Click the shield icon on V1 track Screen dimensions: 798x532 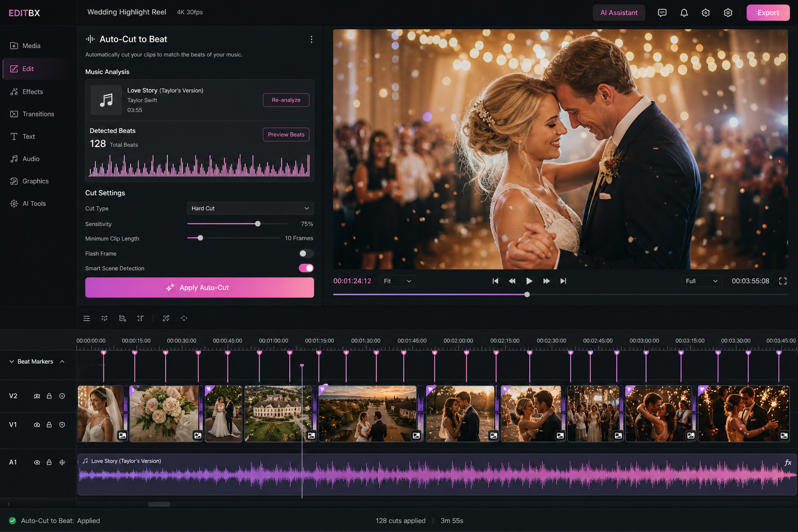coord(62,424)
